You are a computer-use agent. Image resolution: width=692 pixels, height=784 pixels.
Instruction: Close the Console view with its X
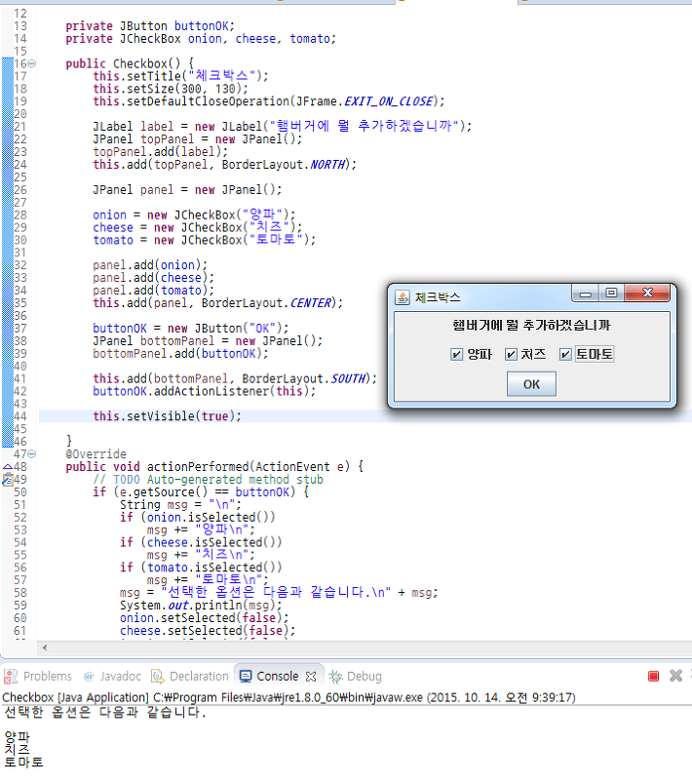pos(311,677)
